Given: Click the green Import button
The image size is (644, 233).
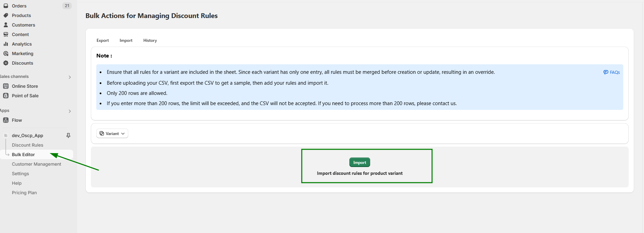Looking at the screenshot, I should [x=359, y=162].
